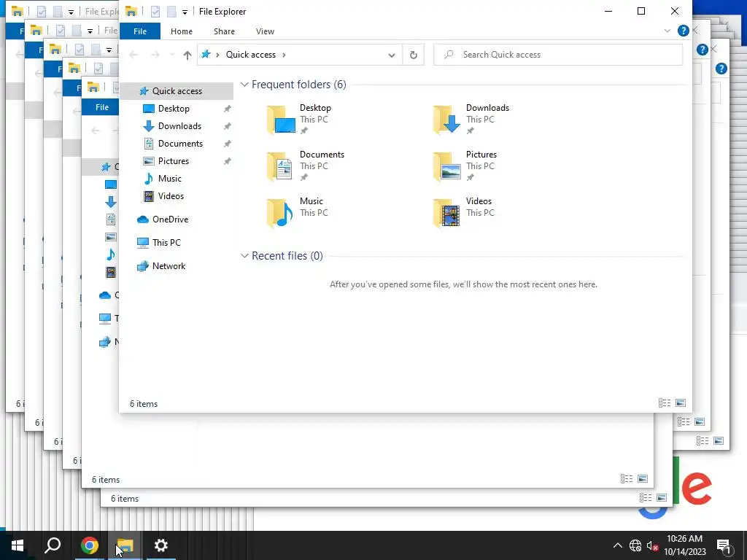747x560 pixels.
Task: Click the muted volume tray icon
Action: pyautogui.click(x=652, y=545)
